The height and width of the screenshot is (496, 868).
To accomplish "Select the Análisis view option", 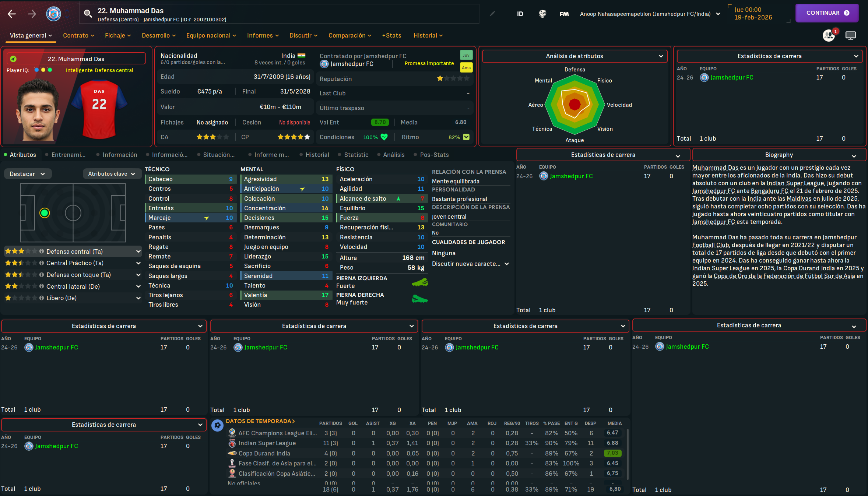I will 391,155.
